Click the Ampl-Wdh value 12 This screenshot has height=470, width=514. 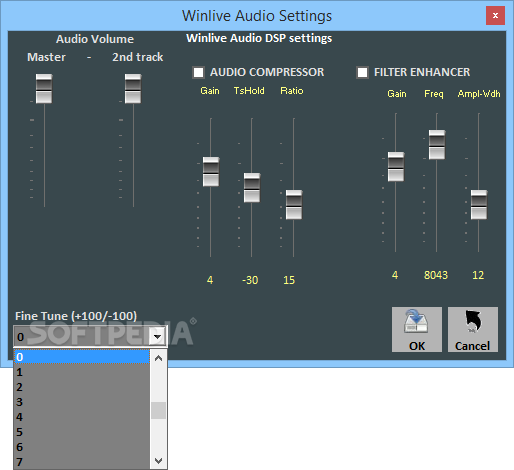point(478,275)
